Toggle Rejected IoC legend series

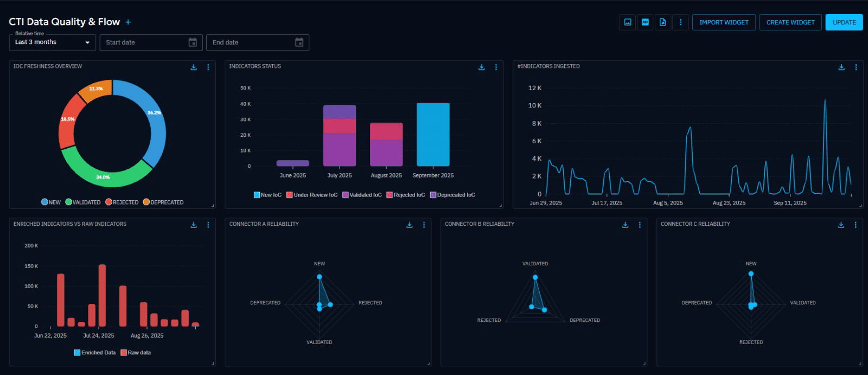[406, 195]
